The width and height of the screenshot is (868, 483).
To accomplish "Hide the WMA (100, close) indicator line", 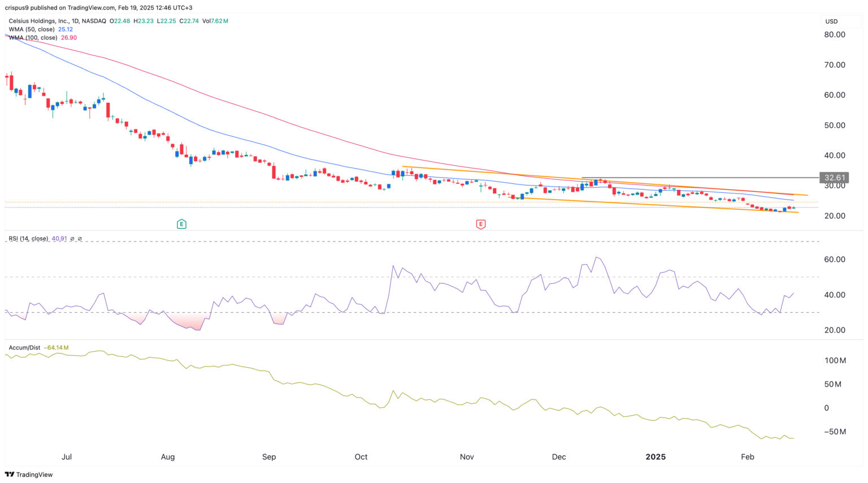I will point(32,37).
